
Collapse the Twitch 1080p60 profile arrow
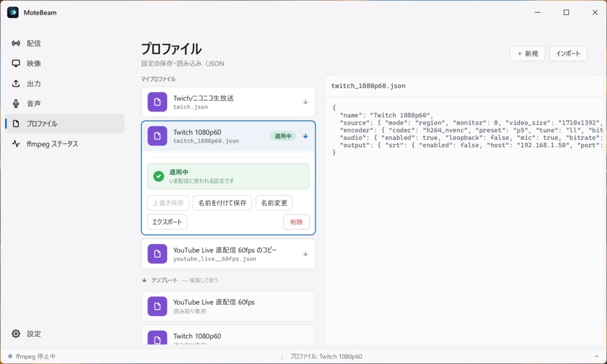point(305,136)
